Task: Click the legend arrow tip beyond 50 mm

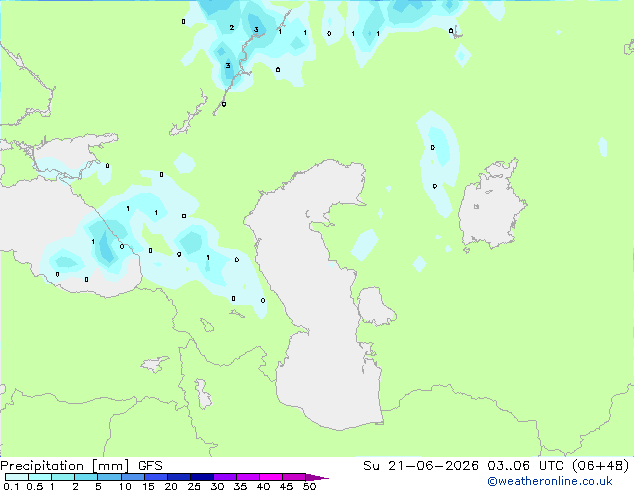Action: tap(317, 477)
